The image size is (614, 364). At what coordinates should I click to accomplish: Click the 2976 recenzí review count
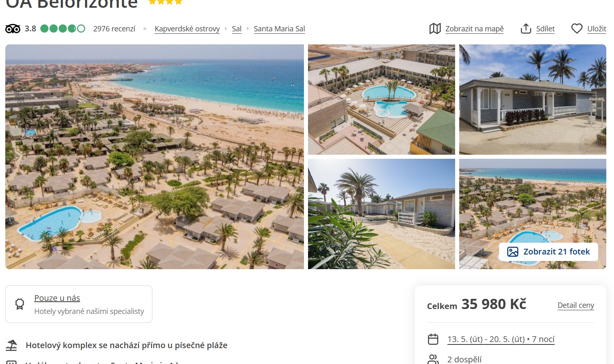(x=114, y=29)
